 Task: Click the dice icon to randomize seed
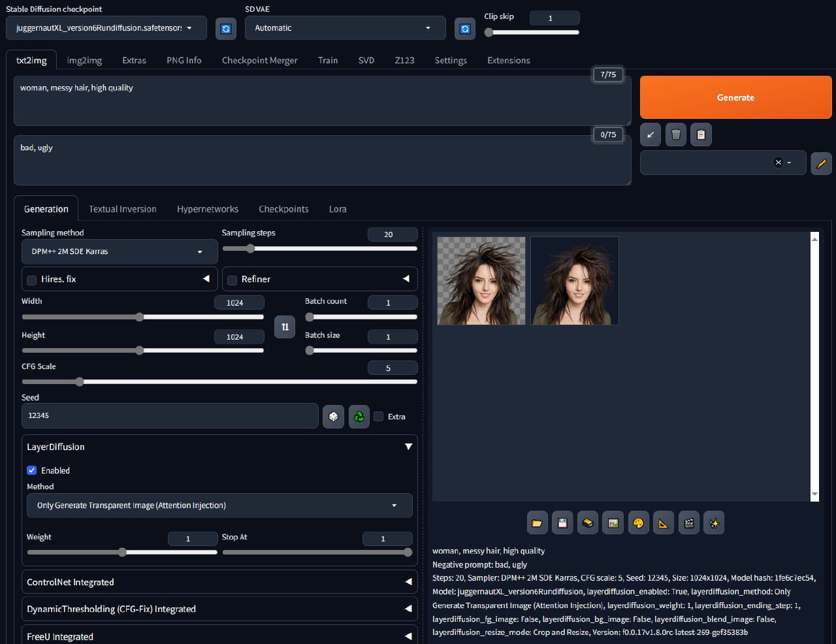click(333, 416)
